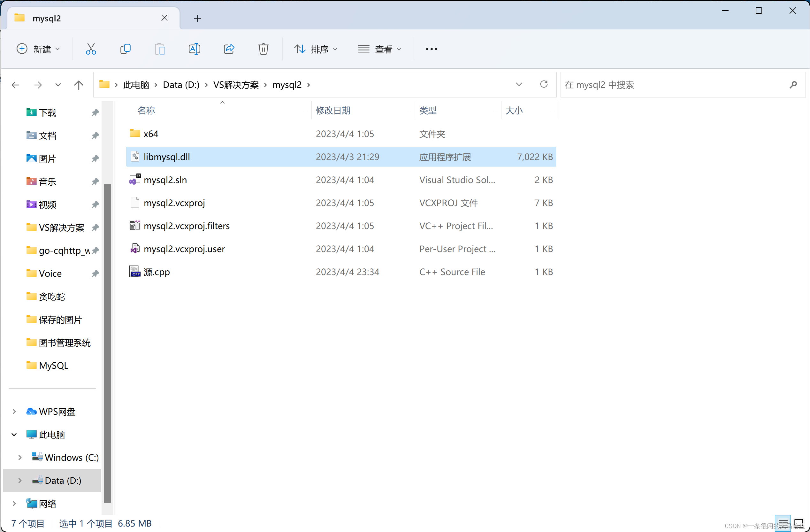
Task: Click the Share icon in toolbar
Action: [x=229, y=49]
